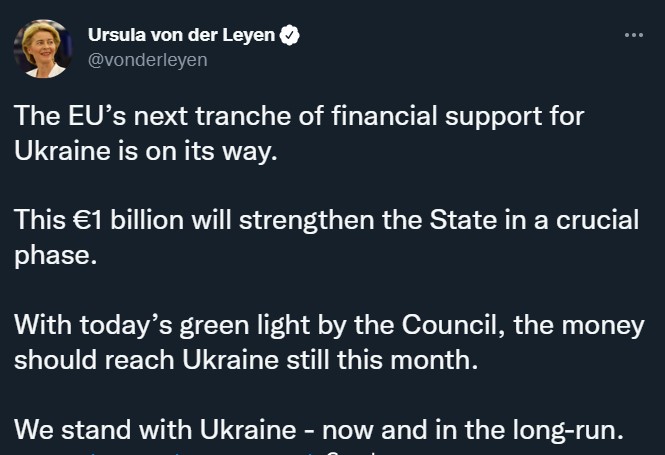Image resolution: width=665 pixels, height=455 pixels.
Task: Open the @vonderleyen handle link
Action: point(148,60)
